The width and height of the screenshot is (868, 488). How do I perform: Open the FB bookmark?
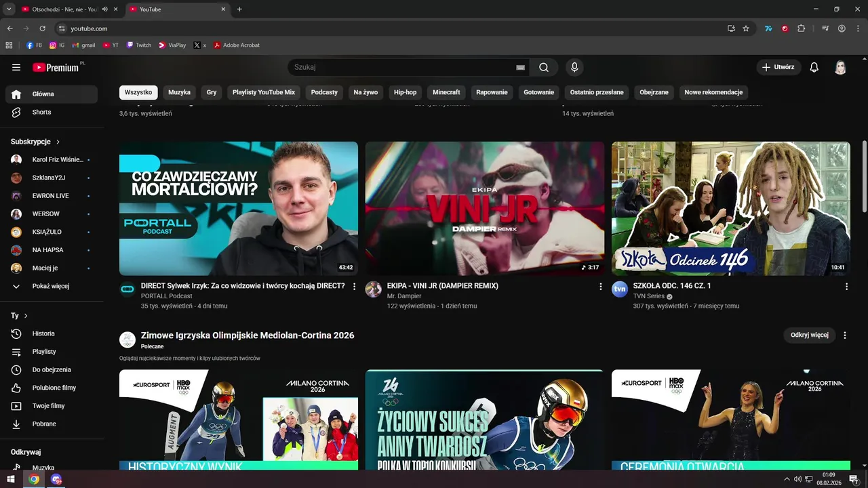pos(34,45)
